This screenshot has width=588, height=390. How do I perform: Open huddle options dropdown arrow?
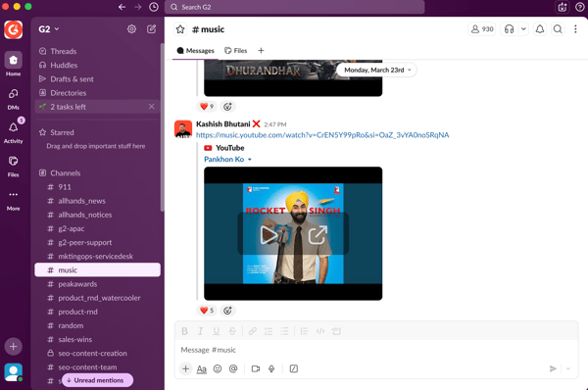point(523,28)
